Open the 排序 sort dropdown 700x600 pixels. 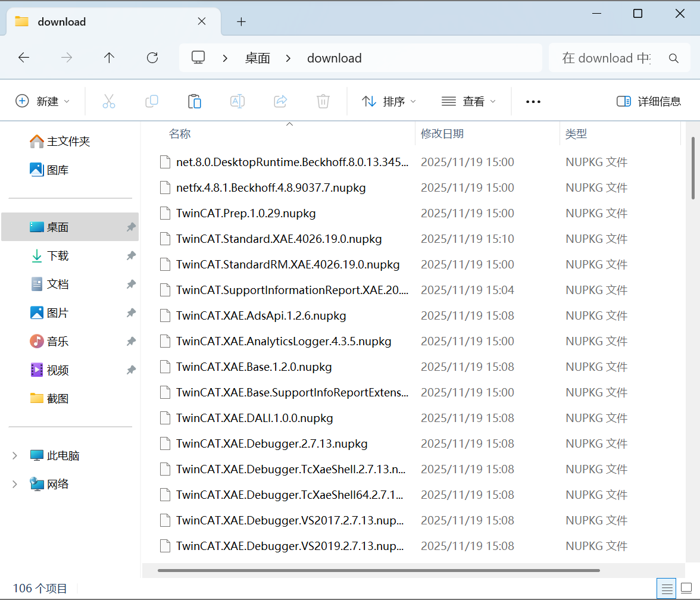pos(389,101)
